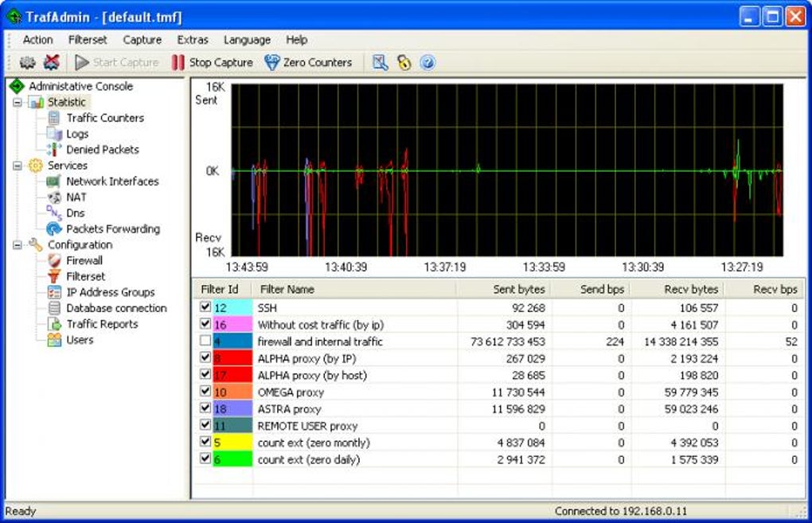Select the Firewall tree item
Screen dimensions: 812x523
pyautogui.click(x=84, y=260)
